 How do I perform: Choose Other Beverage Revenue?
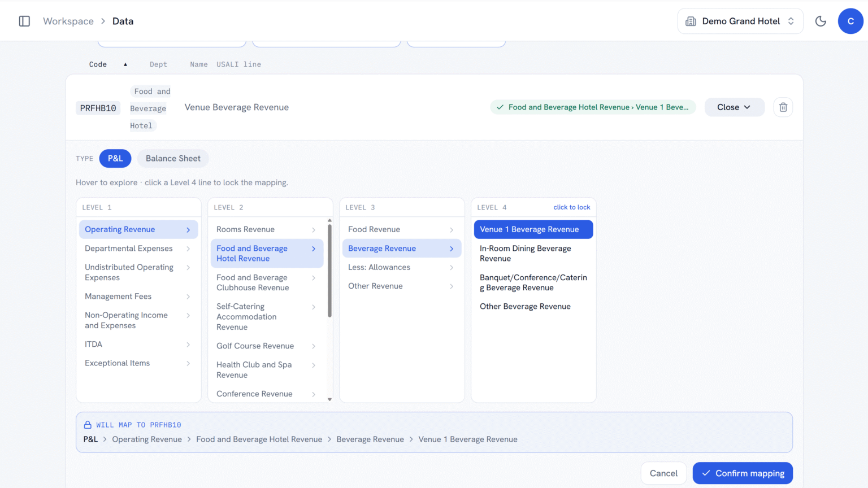pyautogui.click(x=533, y=307)
